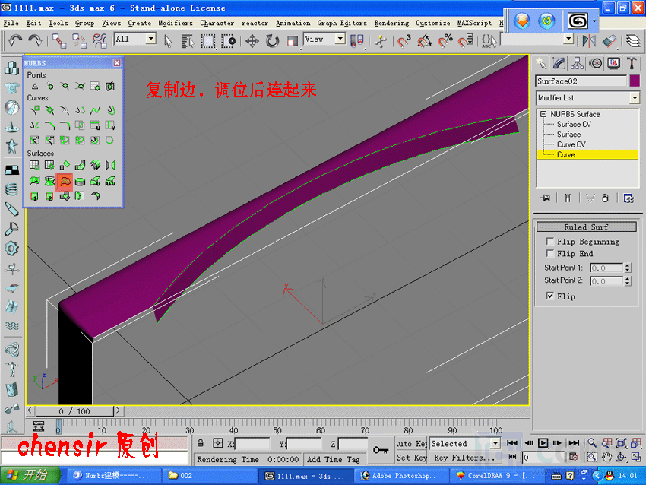Open the Edit menu
The width and height of the screenshot is (646, 485).
coord(34,23)
